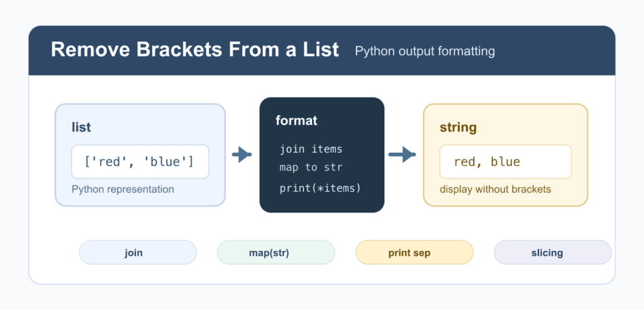Image resolution: width=644 pixels, height=310 pixels.
Task: Click the 'string' card heading
Action: (458, 127)
